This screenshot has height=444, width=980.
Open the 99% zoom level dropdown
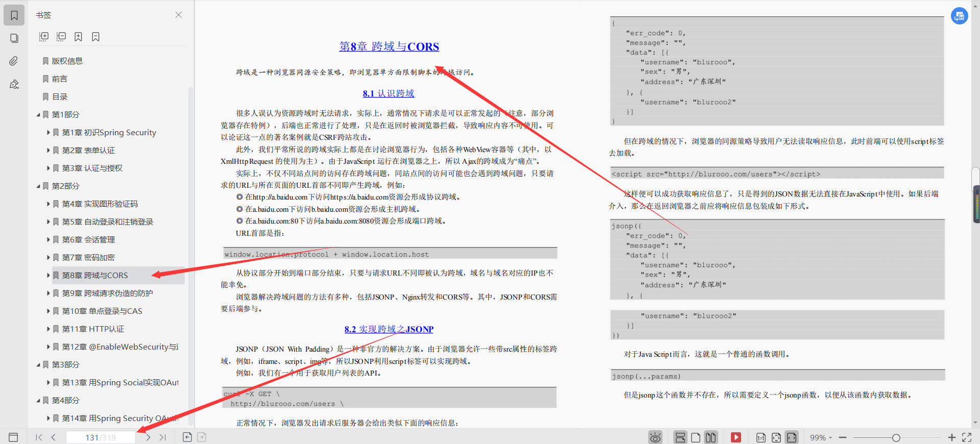coord(821,437)
